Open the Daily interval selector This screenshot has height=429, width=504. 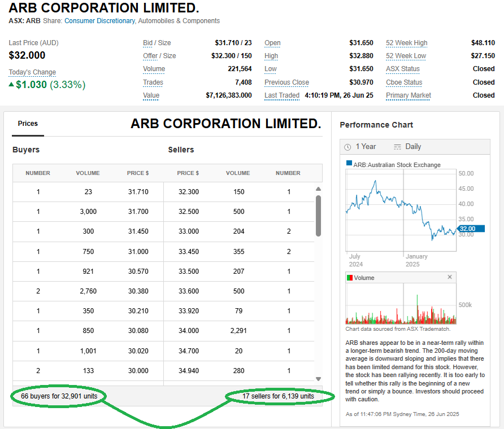[x=407, y=147]
